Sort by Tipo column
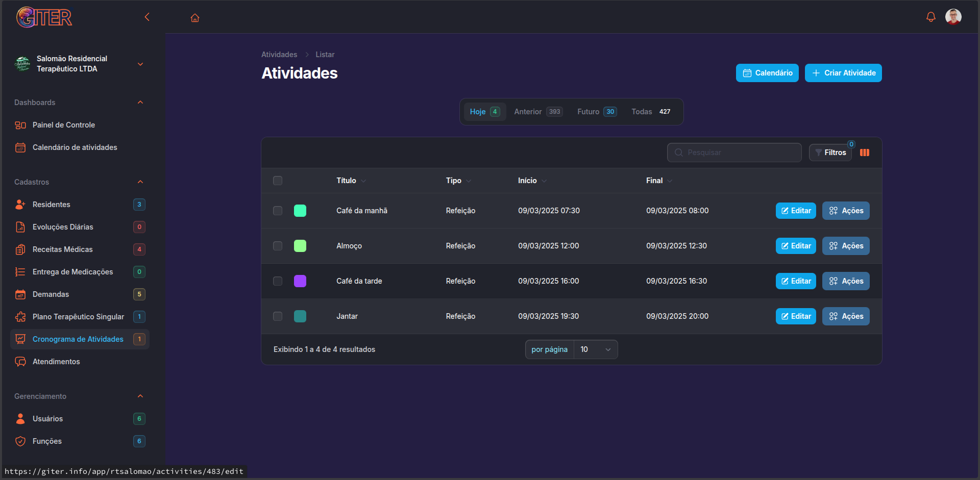 click(x=458, y=181)
